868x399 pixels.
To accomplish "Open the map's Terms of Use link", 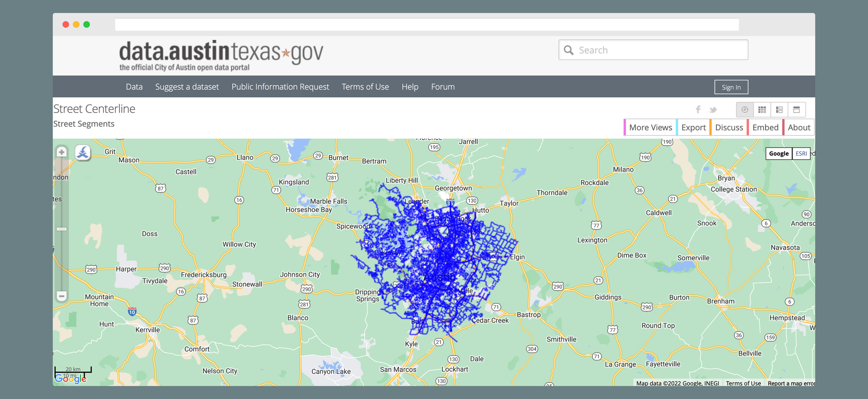I will [x=743, y=383].
